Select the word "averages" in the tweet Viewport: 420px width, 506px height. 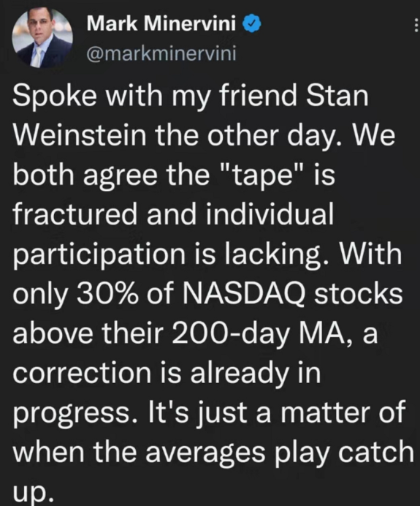205,453
